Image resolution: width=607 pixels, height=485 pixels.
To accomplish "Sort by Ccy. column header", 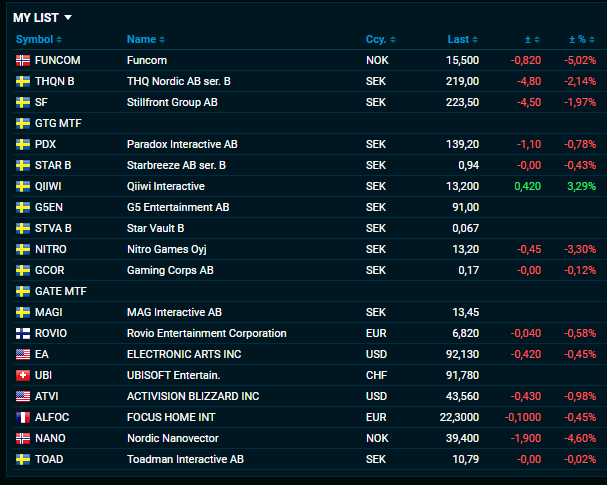I will pyautogui.click(x=381, y=39).
